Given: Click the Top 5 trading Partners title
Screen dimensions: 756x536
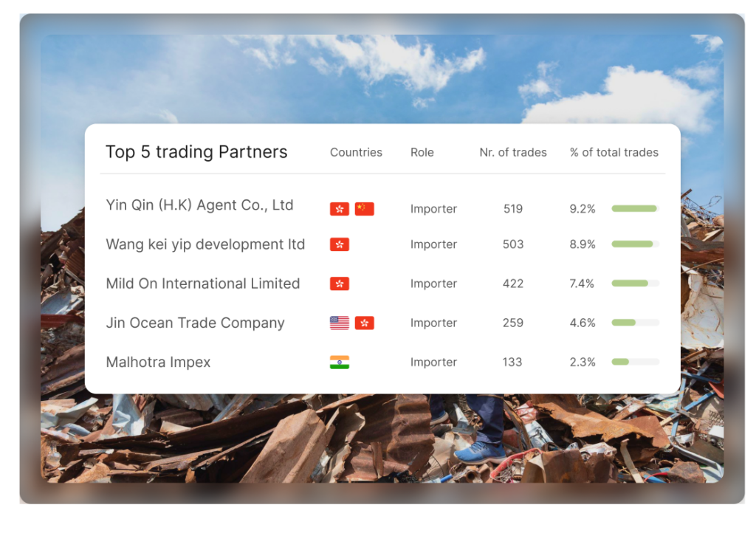Looking at the screenshot, I should 196,152.
